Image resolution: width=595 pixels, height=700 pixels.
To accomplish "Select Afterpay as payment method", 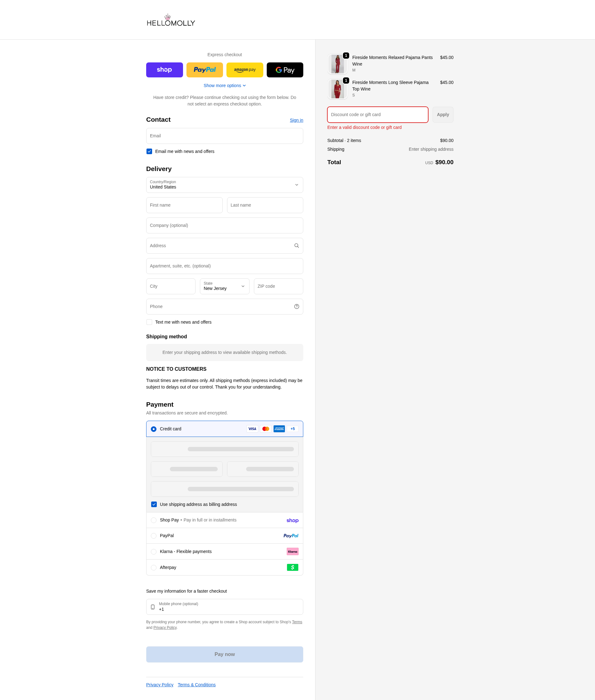I will (154, 568).
